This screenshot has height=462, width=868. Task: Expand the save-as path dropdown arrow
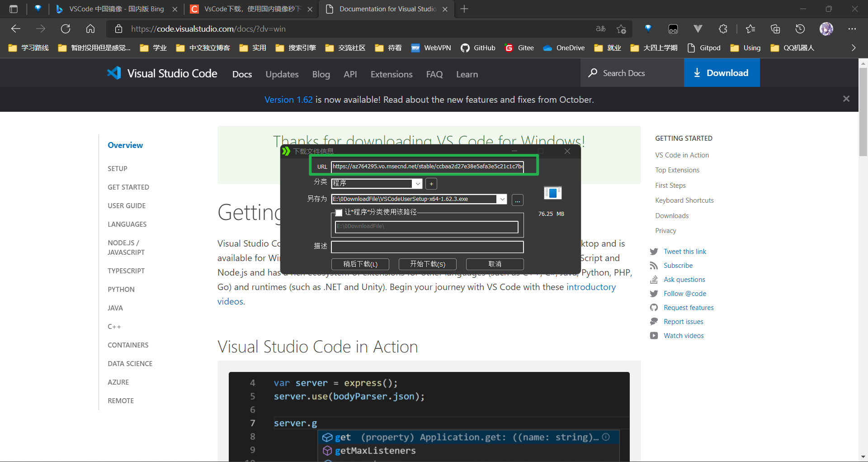[502, 199]
